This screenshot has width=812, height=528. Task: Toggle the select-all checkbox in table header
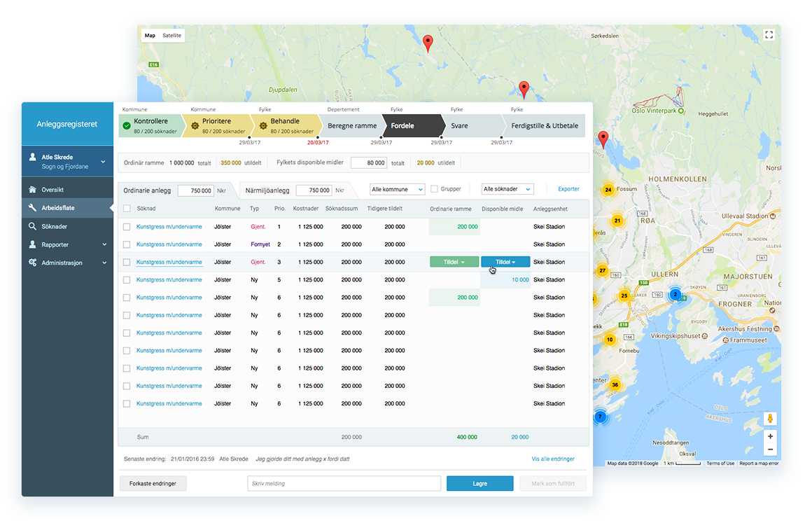click(127, 209)
